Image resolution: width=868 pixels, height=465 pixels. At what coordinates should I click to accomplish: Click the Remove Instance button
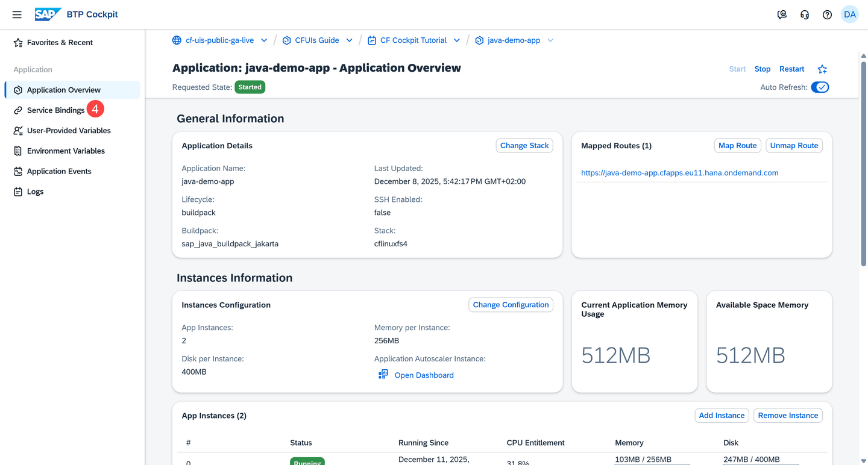point(788,416)
